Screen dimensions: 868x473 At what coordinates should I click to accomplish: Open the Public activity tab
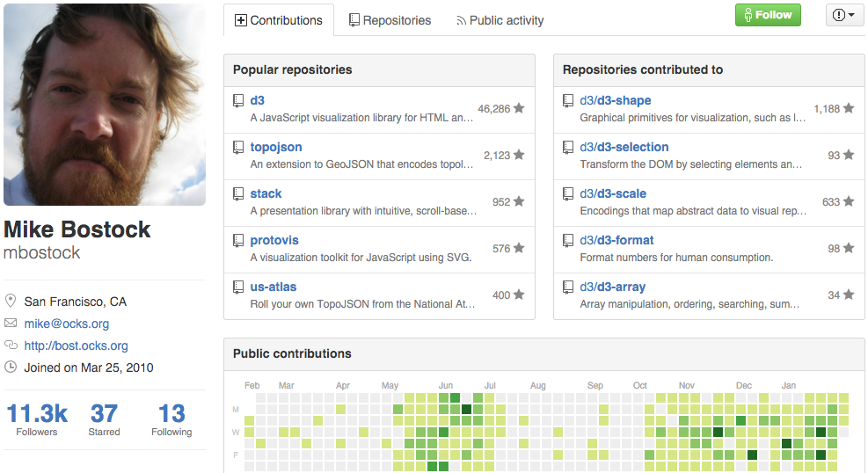coord(500,20)
